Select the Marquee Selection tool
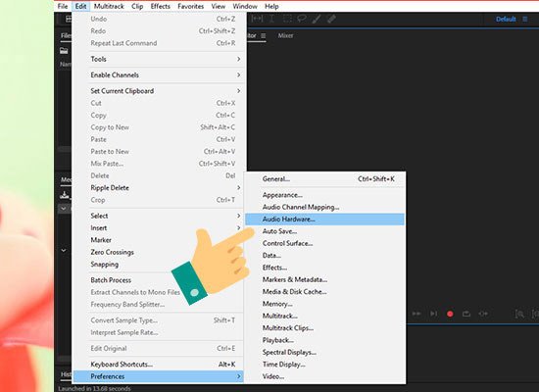539x392 pixels. 287,19
